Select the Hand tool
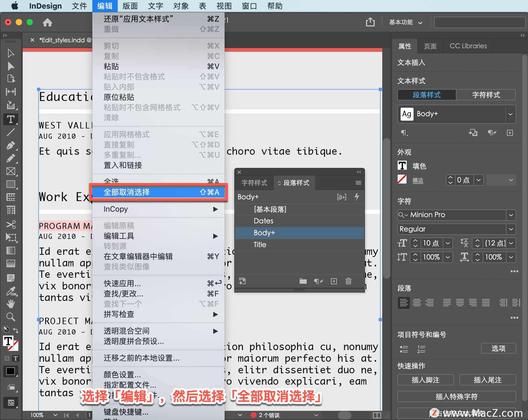 pyautogui.click(x=10, y=304)
